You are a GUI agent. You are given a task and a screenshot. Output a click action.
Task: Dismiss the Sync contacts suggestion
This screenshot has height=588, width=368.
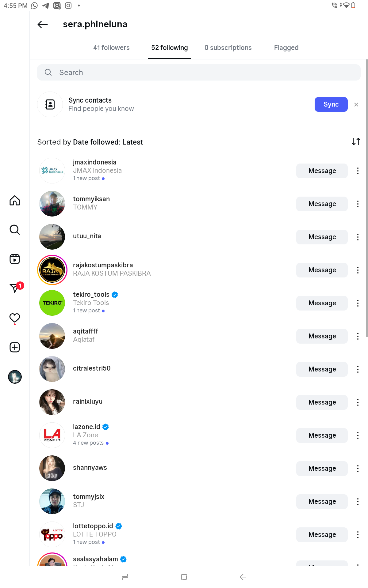(x=356, y=105)
